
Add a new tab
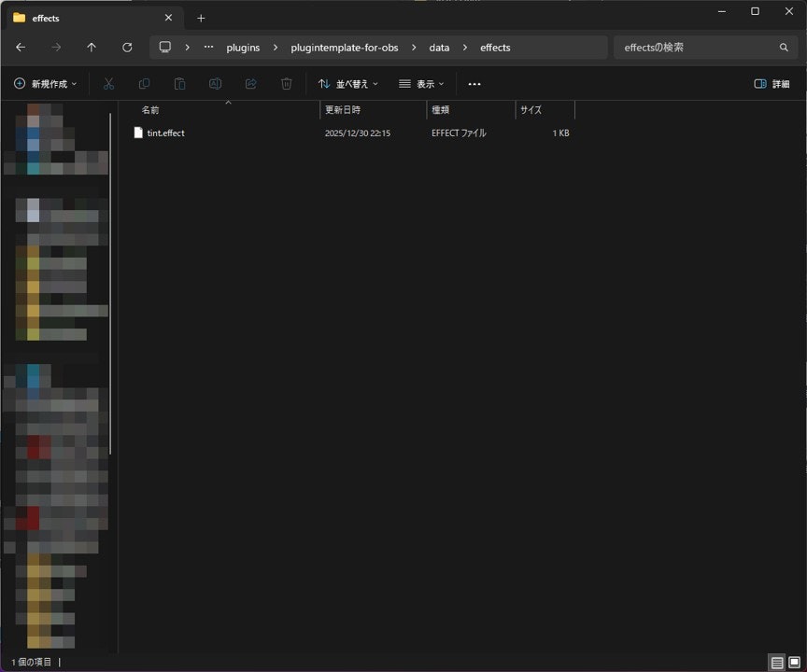click(x=201, y=19)
